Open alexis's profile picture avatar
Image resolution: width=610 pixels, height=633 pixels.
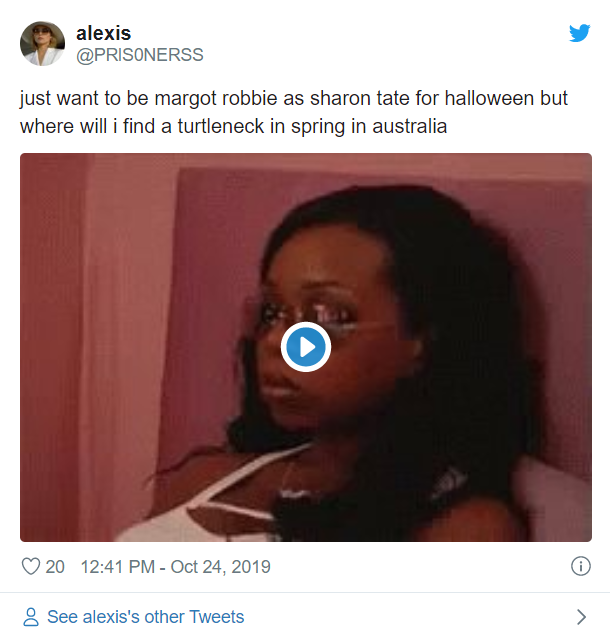coord(42,44)
